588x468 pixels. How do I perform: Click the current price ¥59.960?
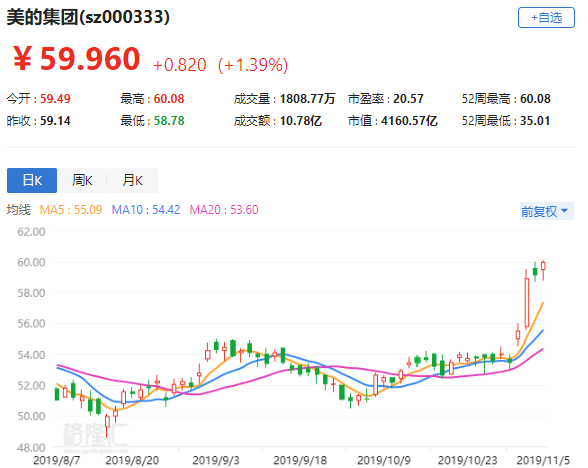click(76, 58)
